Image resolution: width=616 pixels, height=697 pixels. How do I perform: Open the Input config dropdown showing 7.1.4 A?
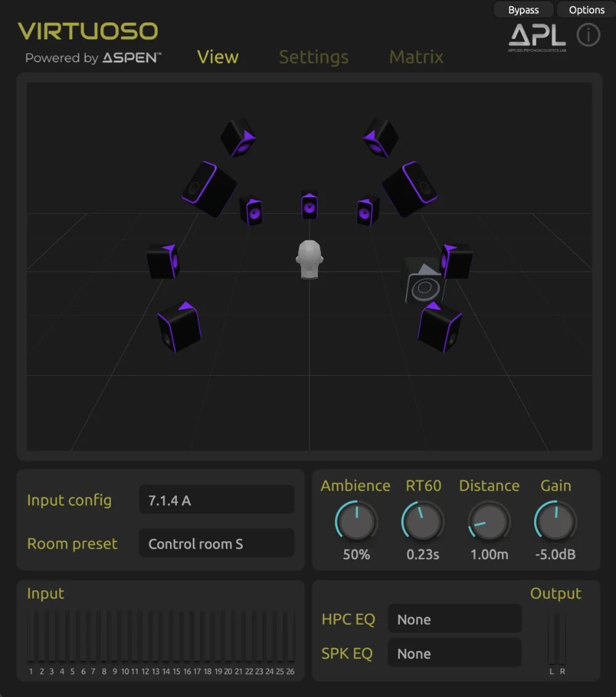pos(217,500)
